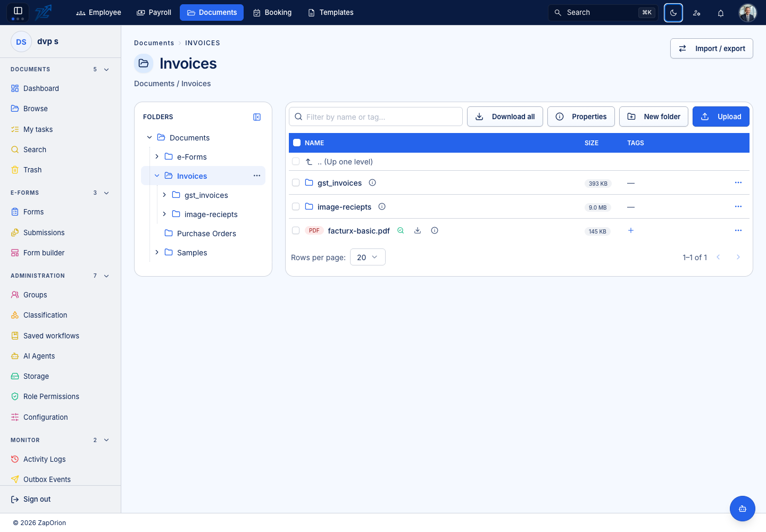Toggle the sidebar layout icon
766x532 pixels.
coord(18,12)
